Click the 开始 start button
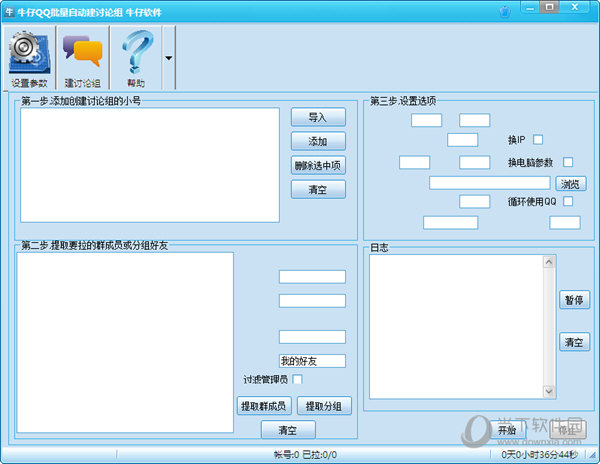The image size is (600, 464). click(x=506, y=429)
